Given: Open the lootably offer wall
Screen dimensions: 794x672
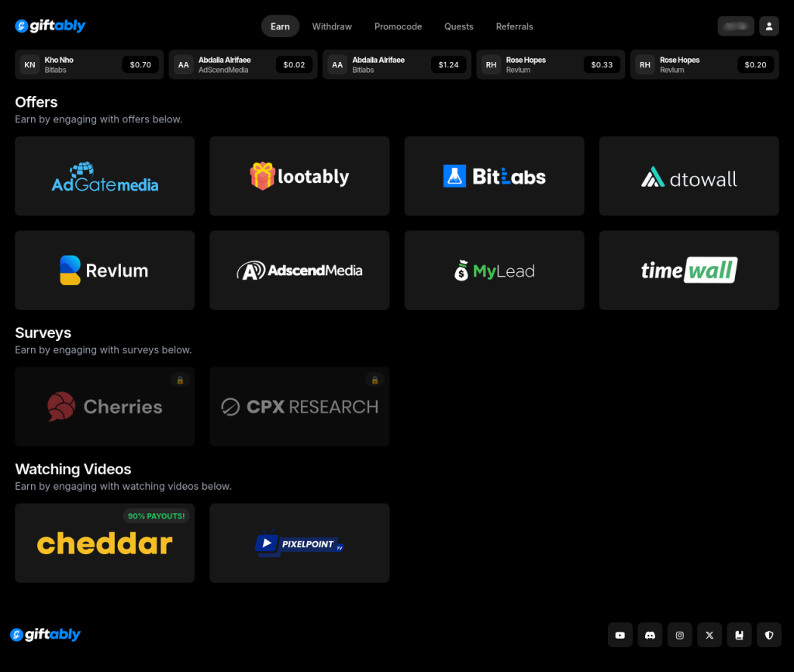Looking at the screenshot, I should [x=299, y=176].
